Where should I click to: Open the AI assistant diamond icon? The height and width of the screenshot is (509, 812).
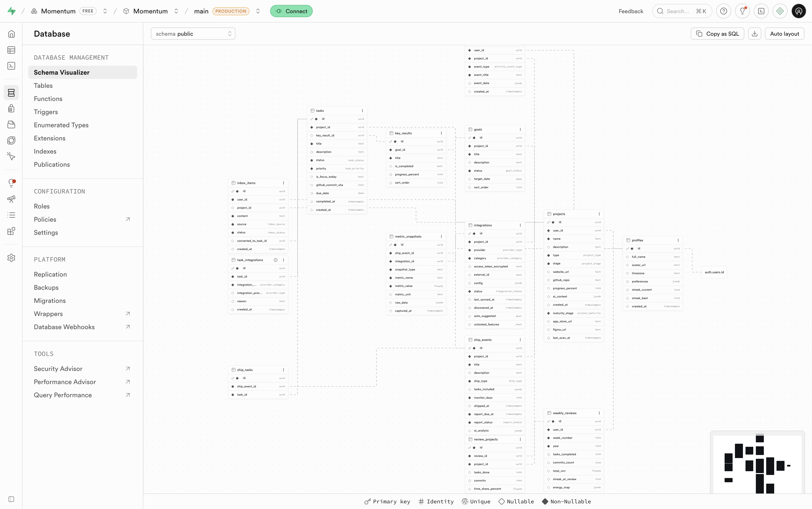(x=780, y=11)
